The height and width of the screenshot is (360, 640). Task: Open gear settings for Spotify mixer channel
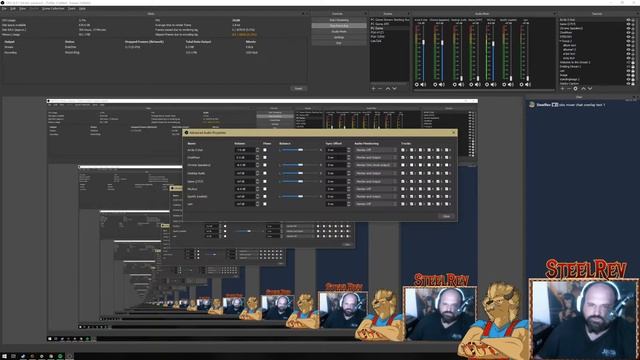[x=504, y=84]
